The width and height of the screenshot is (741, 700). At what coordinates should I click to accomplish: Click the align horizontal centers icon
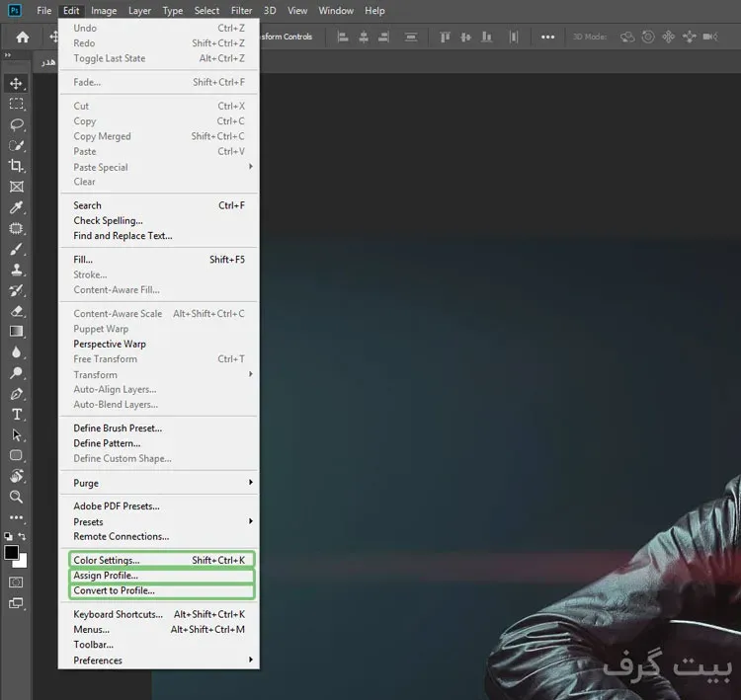point(364,37)
